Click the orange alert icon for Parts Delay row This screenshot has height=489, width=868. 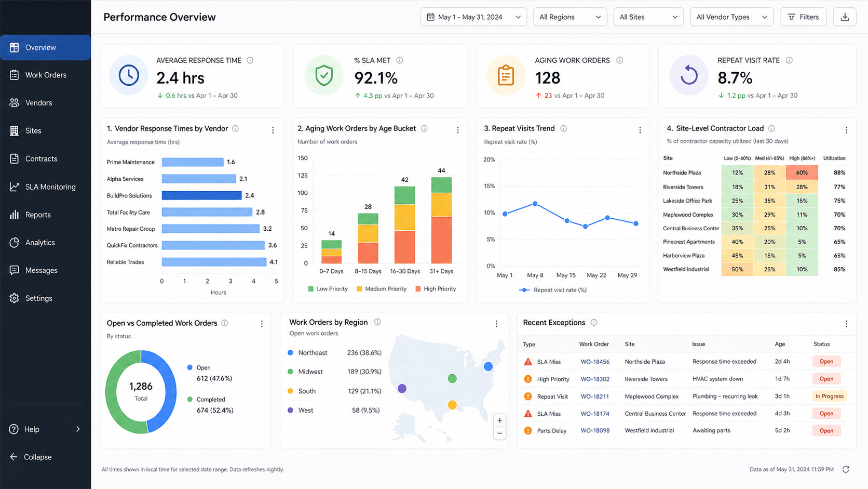tap(528, 431)
